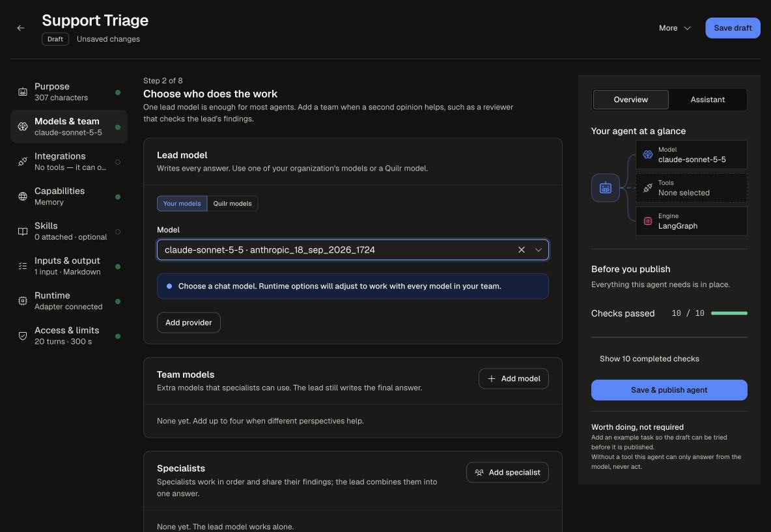Select the Your models toggle option
This screenshot has width=771, height=532.
tap(182, 204)
